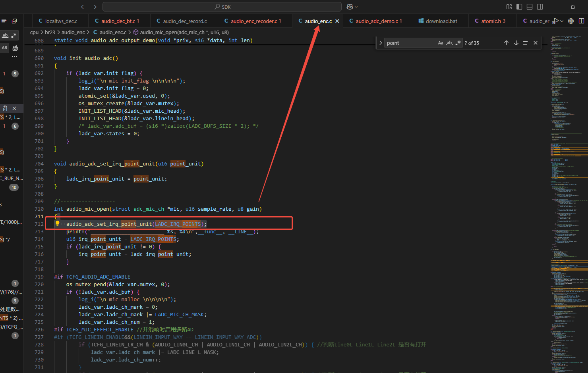This screenshot has width=588, height=373.
Task: Click replace icon on selected search result
Action: (5, 108)
